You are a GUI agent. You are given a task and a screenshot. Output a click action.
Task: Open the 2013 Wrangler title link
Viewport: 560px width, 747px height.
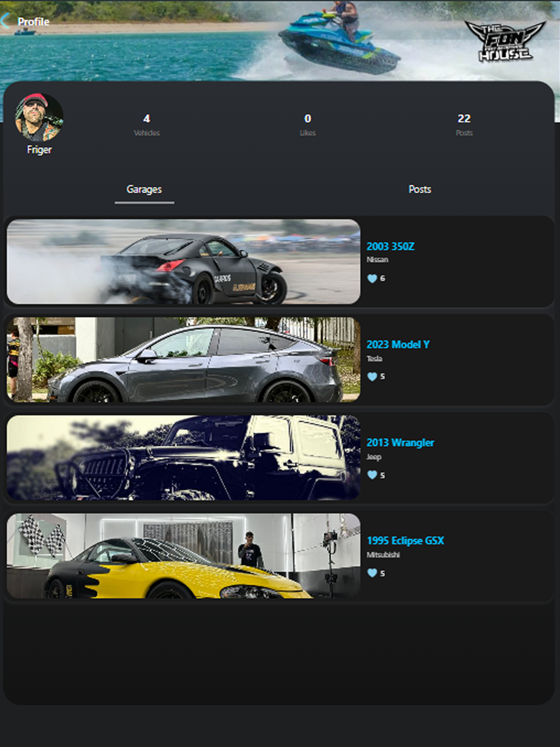click(x=400, y=442)
